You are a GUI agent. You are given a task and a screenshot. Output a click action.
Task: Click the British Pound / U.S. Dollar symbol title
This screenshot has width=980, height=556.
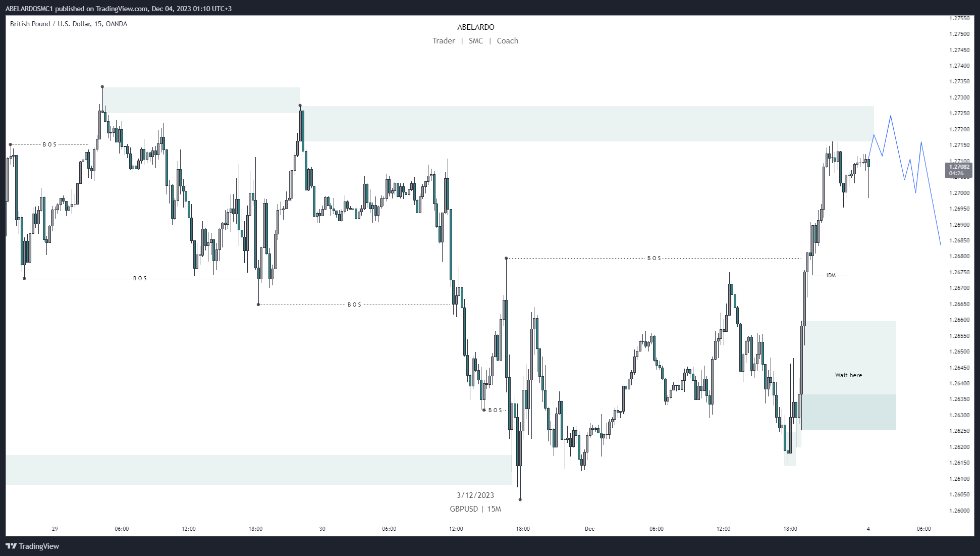[69, 24]
